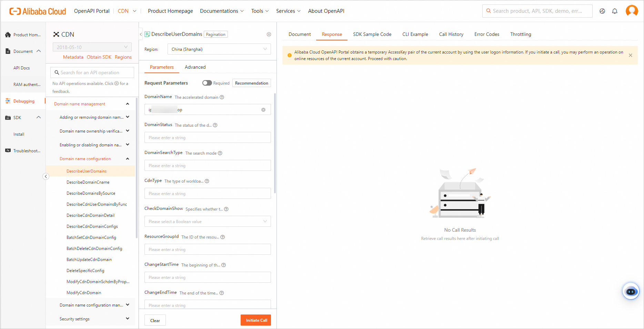
Task: Click the CDN product icon
Action: click(56, 34)
